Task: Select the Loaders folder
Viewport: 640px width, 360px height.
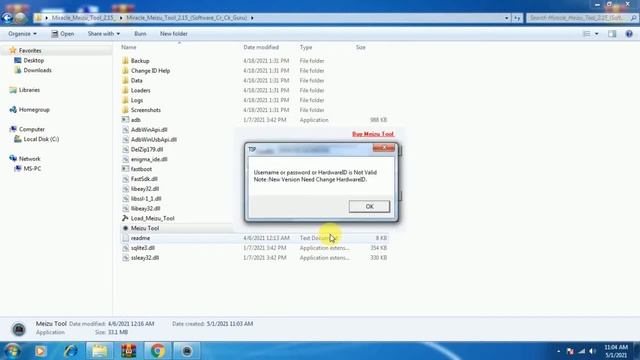Action: coord(140,90)
